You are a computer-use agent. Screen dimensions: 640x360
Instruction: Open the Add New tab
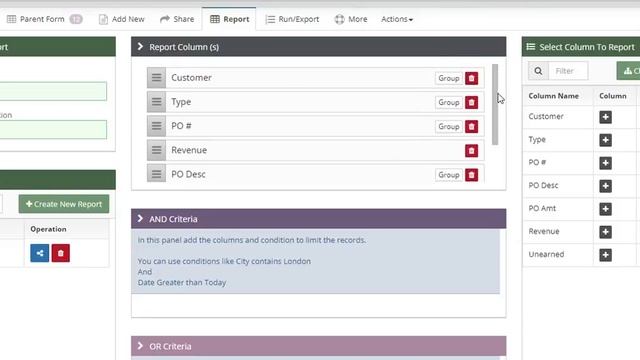pos(122,19)
